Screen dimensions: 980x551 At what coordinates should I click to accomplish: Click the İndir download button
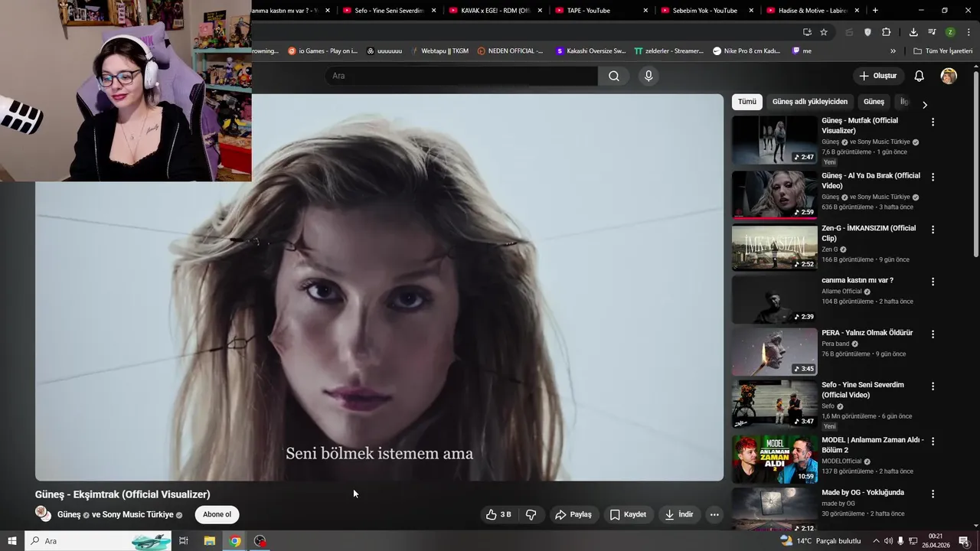tap(679, 514)
